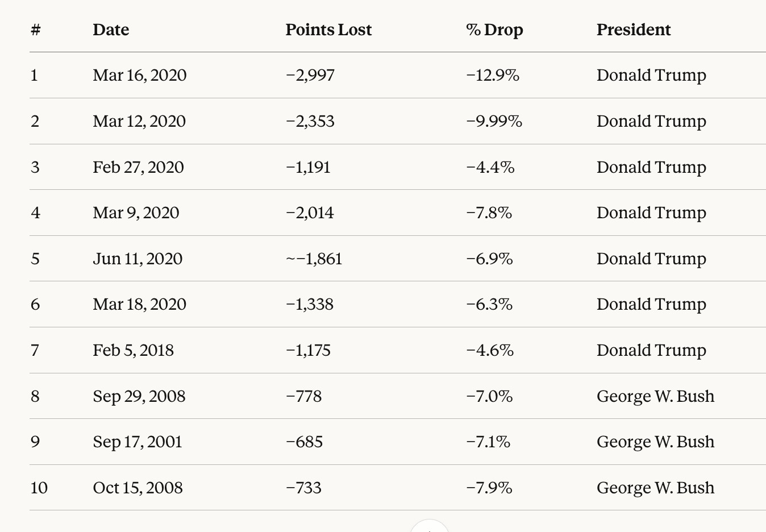Select the −7.9% drop value
Image resolution: width=766 pixels, height=532 pixels.
(489, 488)
